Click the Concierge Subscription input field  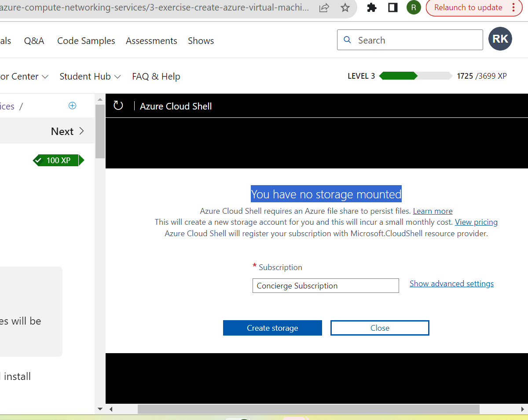326,285
